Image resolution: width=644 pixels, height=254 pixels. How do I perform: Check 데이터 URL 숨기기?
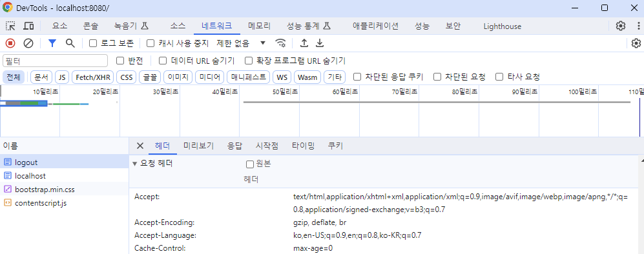point(163,61)
